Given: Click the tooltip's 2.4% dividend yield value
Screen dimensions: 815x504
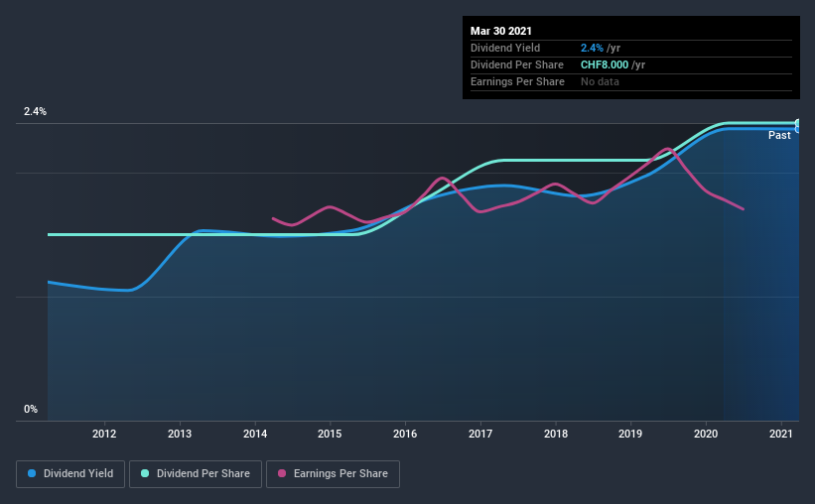Looking at the screenshot, I should tap(592, 48).
